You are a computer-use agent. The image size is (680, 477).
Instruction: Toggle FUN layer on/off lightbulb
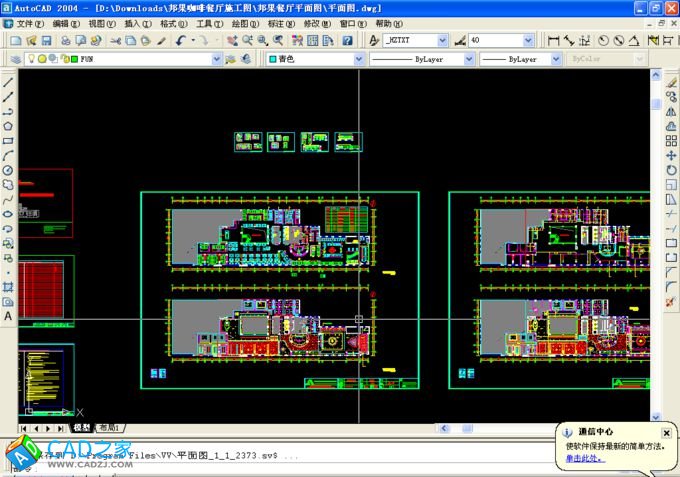30,59
